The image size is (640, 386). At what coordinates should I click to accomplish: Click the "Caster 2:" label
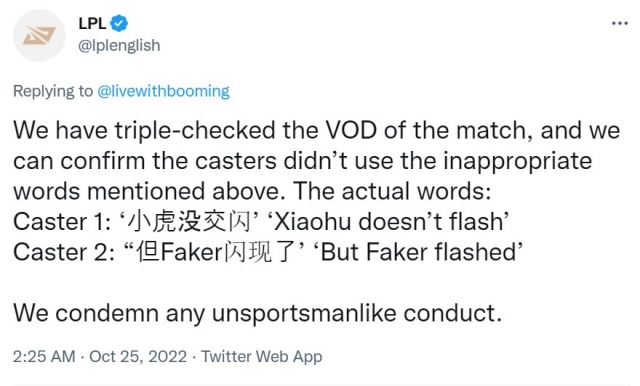[64, 253]
